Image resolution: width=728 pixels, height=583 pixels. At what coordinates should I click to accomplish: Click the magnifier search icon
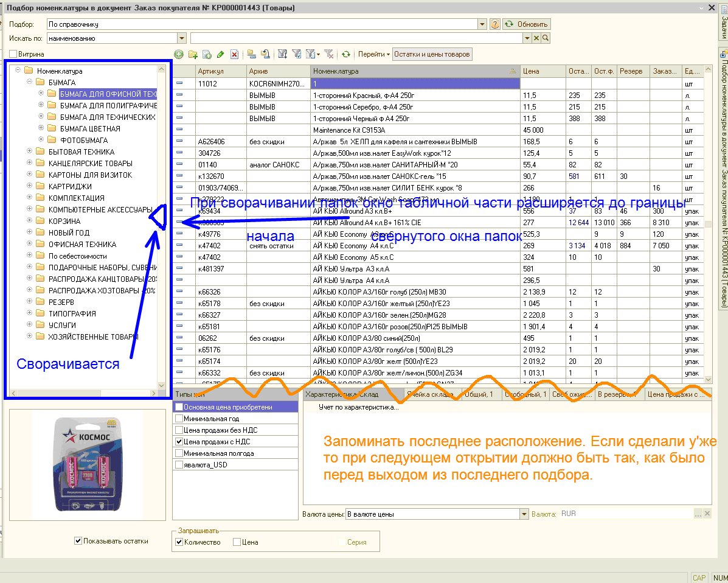[x=546, y=38]
